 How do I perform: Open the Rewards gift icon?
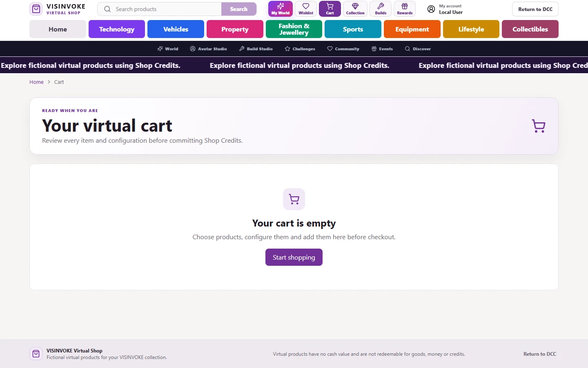click(405, 9)
